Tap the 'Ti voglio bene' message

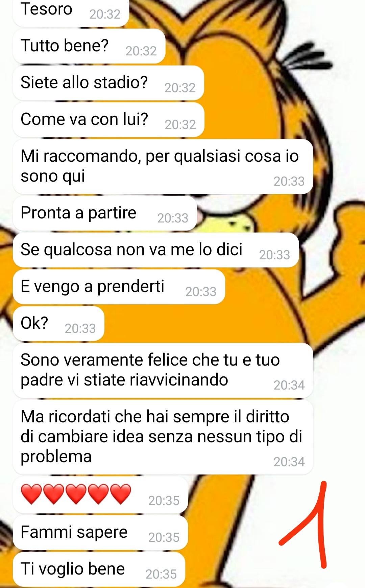point(99,569)
